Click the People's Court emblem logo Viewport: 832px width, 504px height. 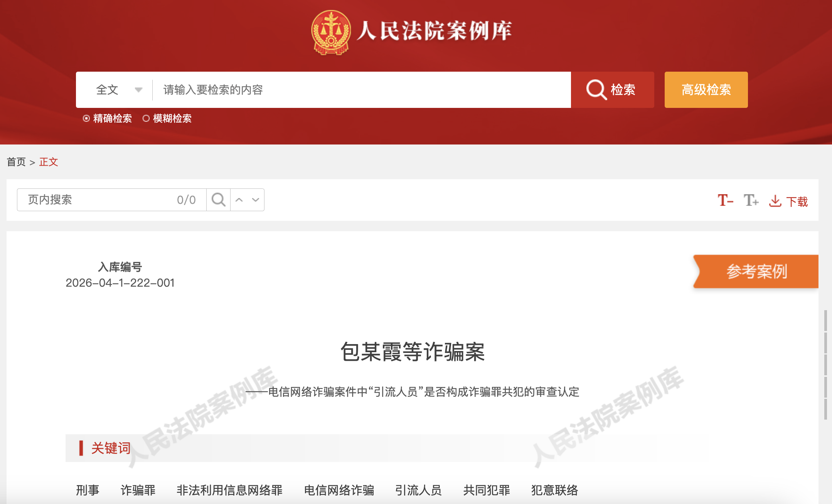click(x=331, y=32)
